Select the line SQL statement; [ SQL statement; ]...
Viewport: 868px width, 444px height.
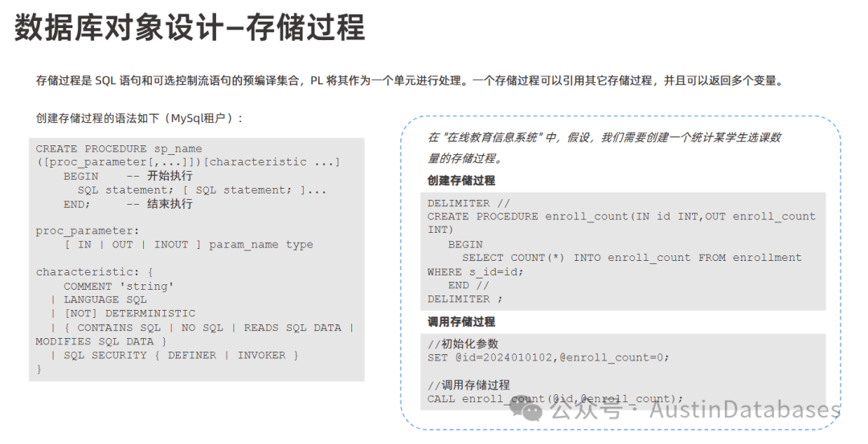(x=202, y=189)
